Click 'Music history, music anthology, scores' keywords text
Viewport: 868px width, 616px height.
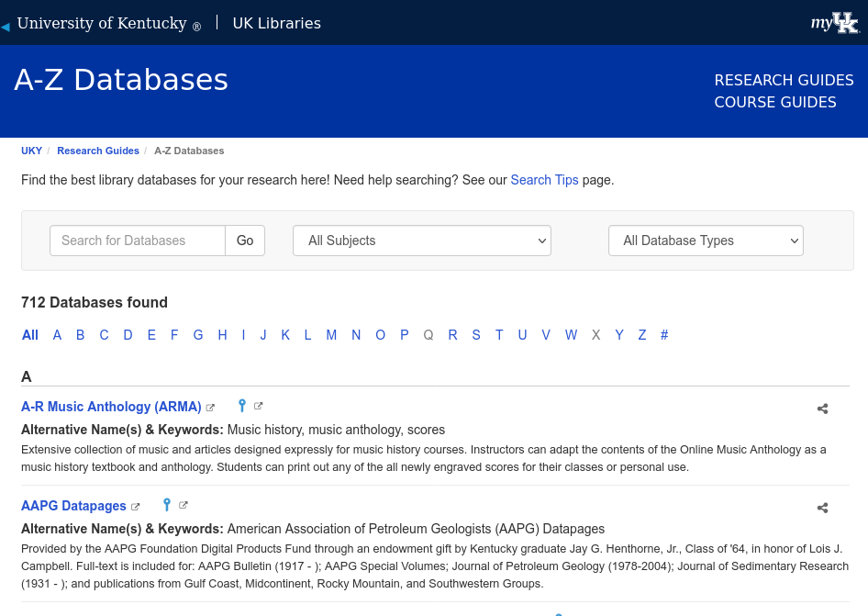click(336, 430)
